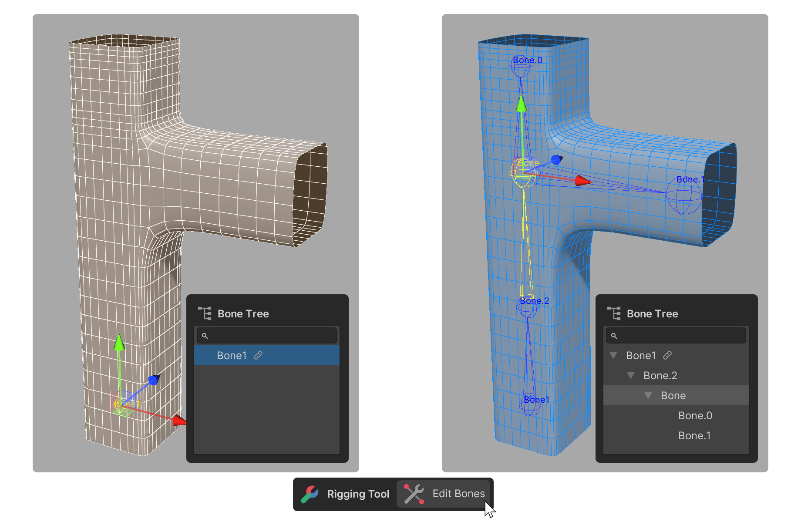Select Bone.1 in the Bone Tree list

[694, 436]
